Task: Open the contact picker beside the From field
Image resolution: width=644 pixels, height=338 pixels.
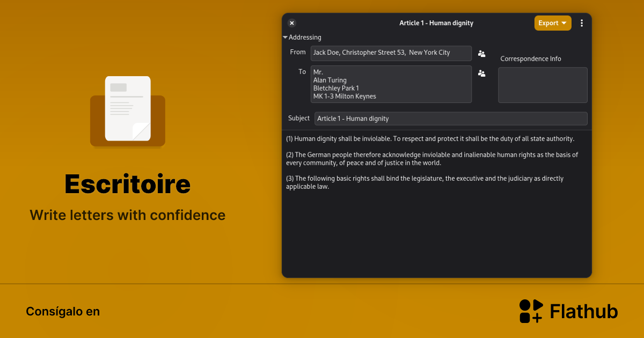Action: tap(481, 53)
